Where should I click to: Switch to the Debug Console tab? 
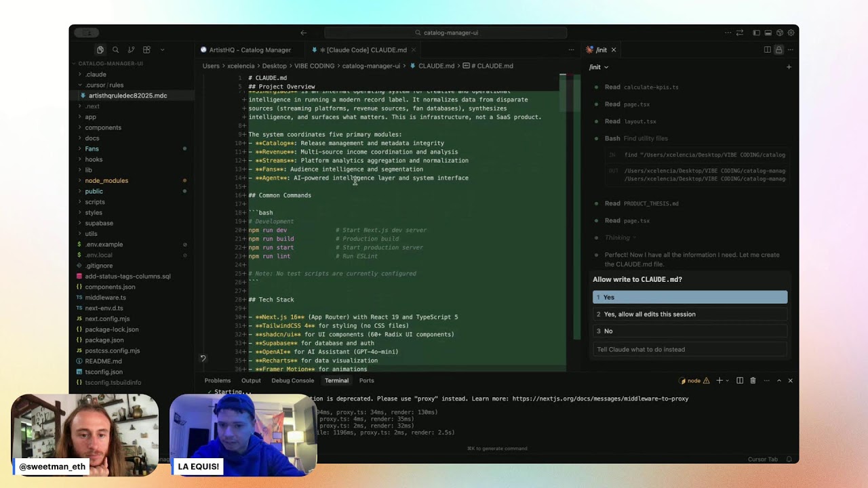pos(293,380)
